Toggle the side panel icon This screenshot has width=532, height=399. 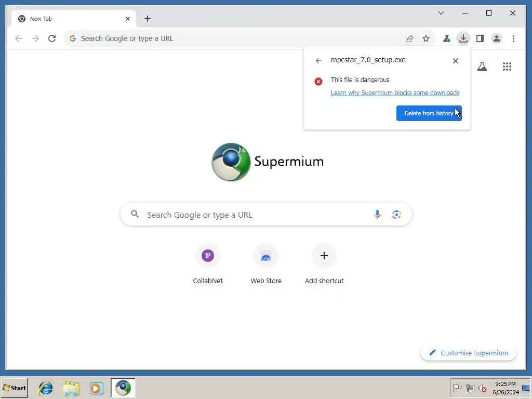point(480,38)
